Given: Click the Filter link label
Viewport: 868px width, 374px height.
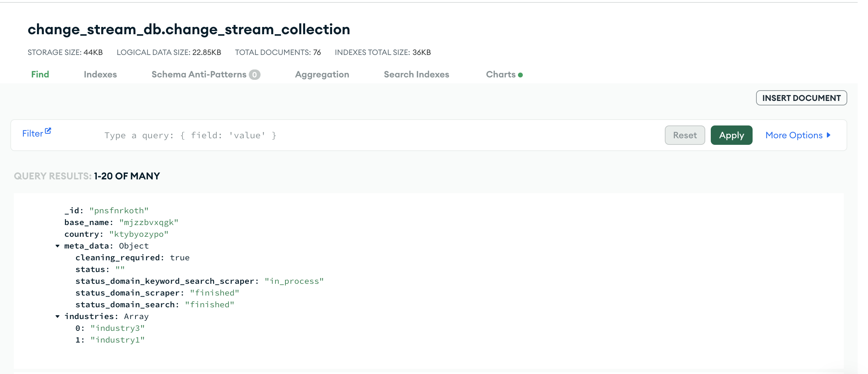Looking at the screenshot, I should click(x=32, y=133).
